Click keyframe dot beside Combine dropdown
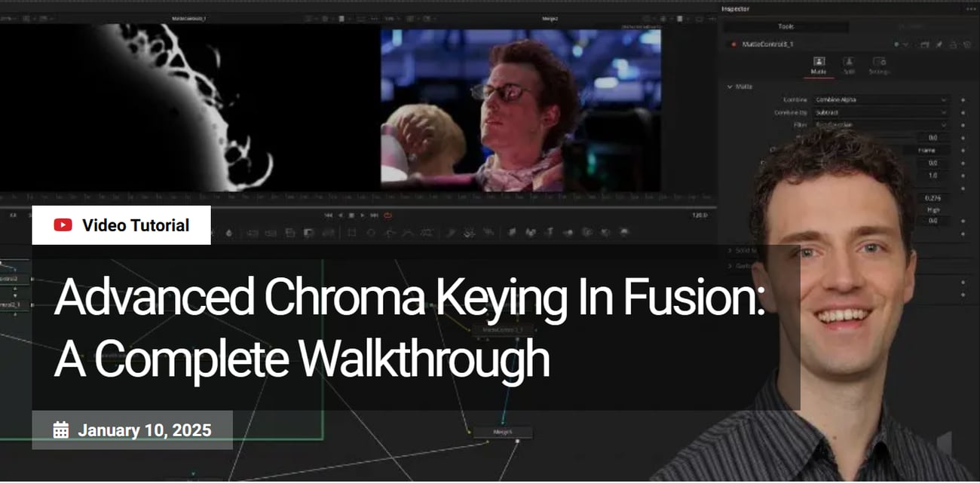The image size is (980, 483). point(963,99)
